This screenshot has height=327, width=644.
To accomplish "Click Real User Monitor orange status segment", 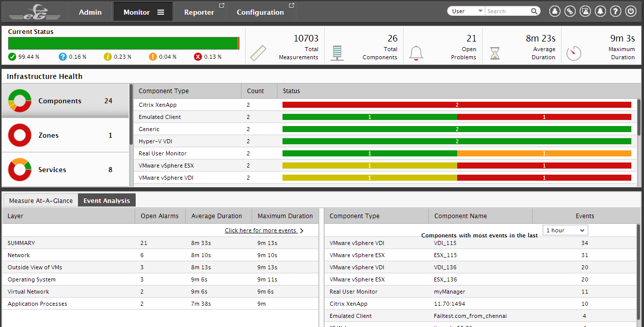I will pos(544,153).
